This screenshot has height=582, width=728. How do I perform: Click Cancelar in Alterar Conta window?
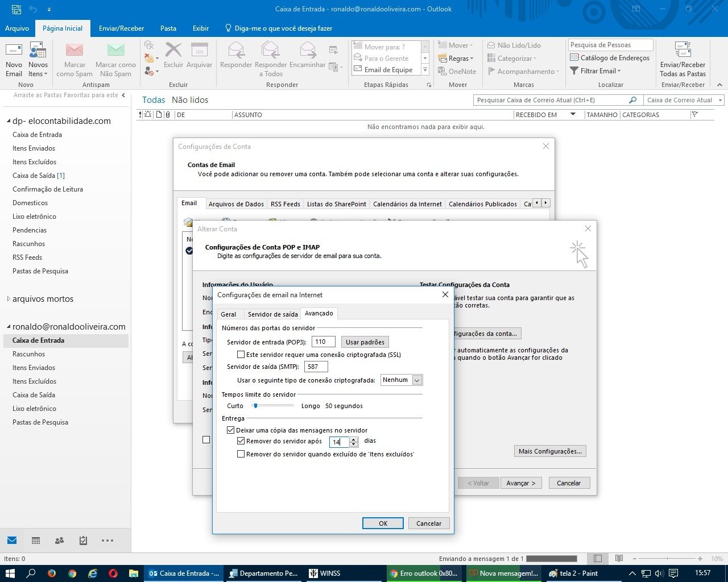pos(569,483)
